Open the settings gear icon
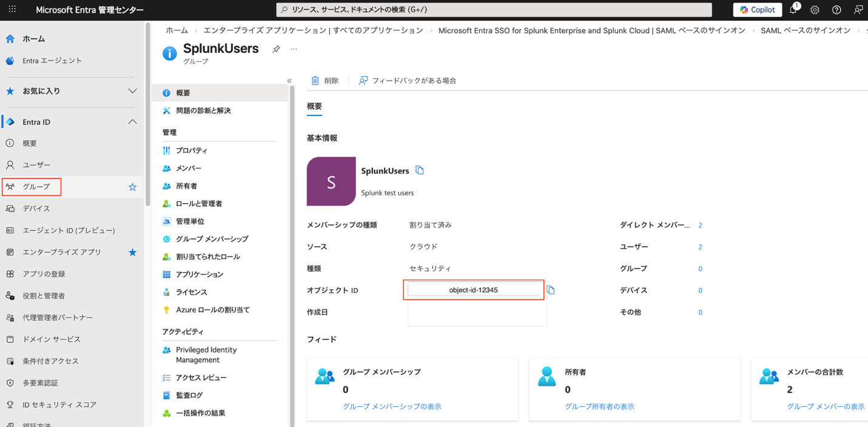868x427 pixels. [x=815, y=10]
